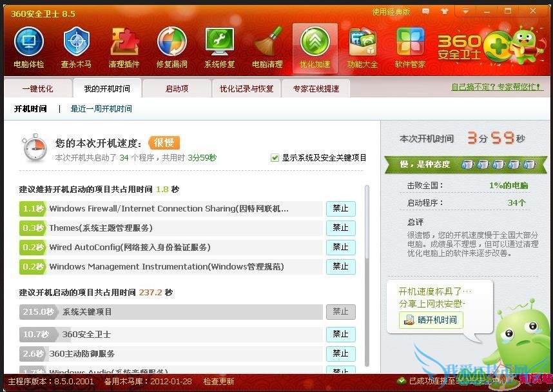Open 功能大全 feature collection icon

point(363,48)
